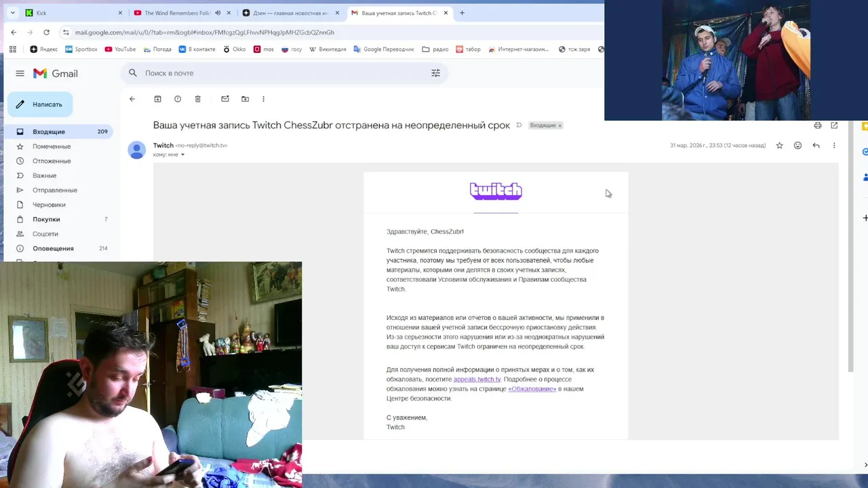Reply to the Twitch email
The image size is (868, 488).
pyautogui.click(x=816, y=145)
